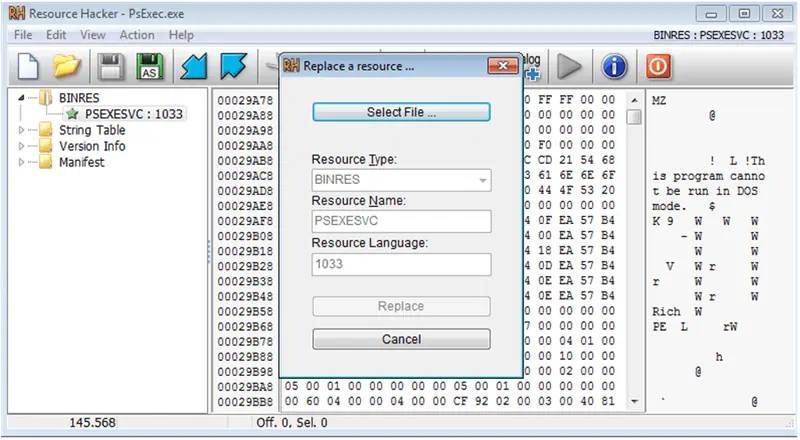
Task: Expand the String Table node
Action: [x=21, y=130]
